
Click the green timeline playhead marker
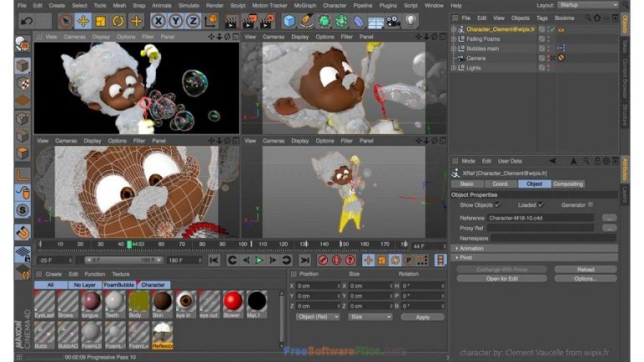[x=129, y=245]
